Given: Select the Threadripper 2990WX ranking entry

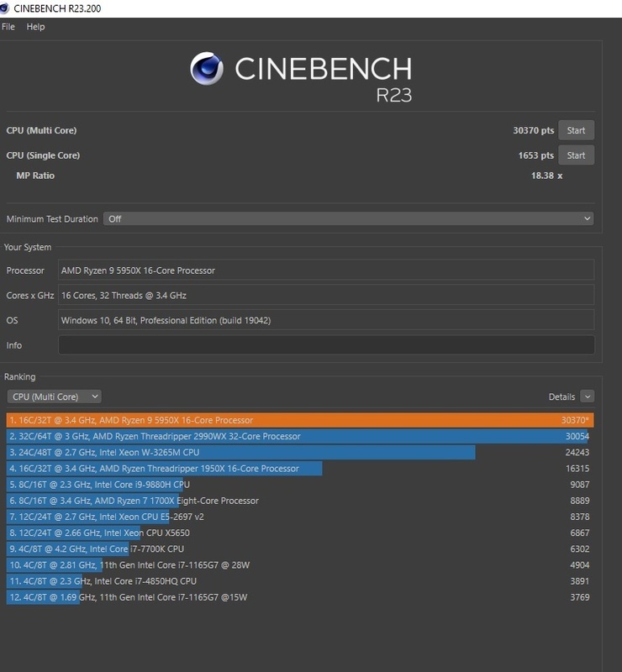Looking at the screenshot, I should (x=299, y=436).
